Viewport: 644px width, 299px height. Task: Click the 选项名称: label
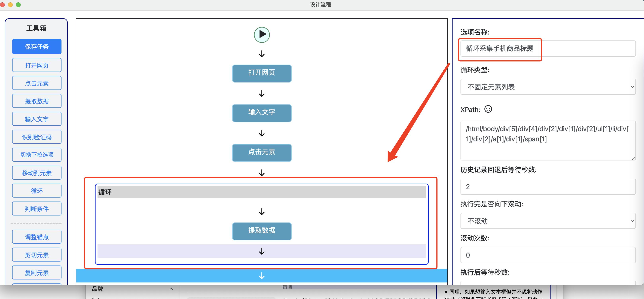pyautogui.click(x=475, y=32)
